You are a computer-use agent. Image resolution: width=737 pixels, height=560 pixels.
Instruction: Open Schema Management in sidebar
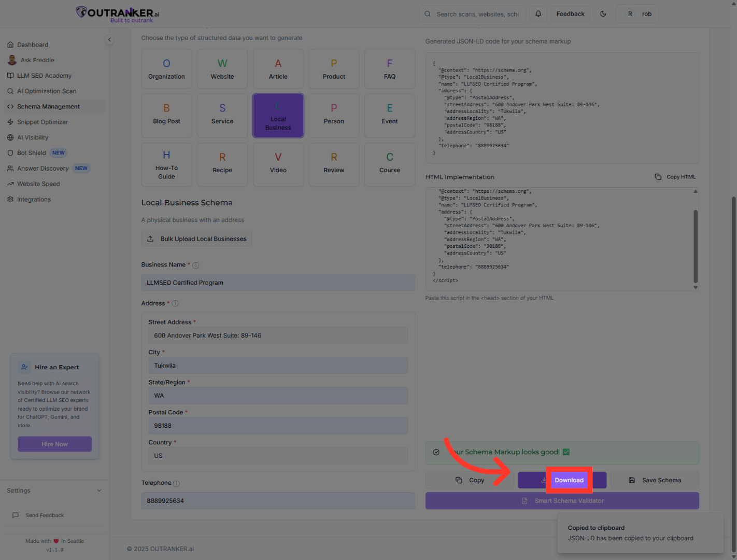48,107
